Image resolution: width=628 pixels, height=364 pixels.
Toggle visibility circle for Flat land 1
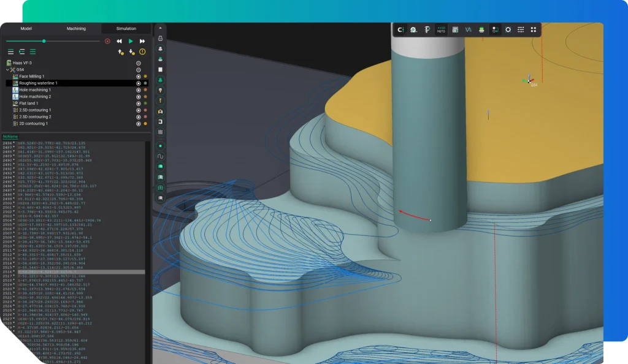pyautogui.click(x=139, y=104)
